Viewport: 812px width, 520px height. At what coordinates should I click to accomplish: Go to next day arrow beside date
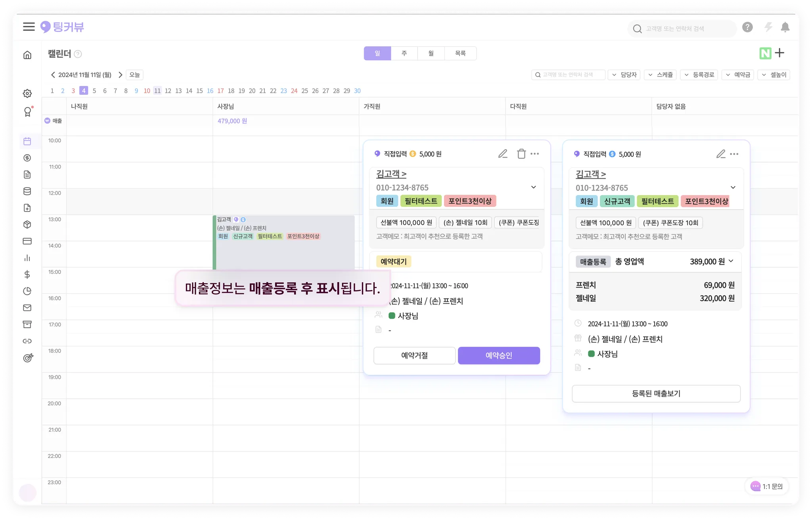coord(120,75)
